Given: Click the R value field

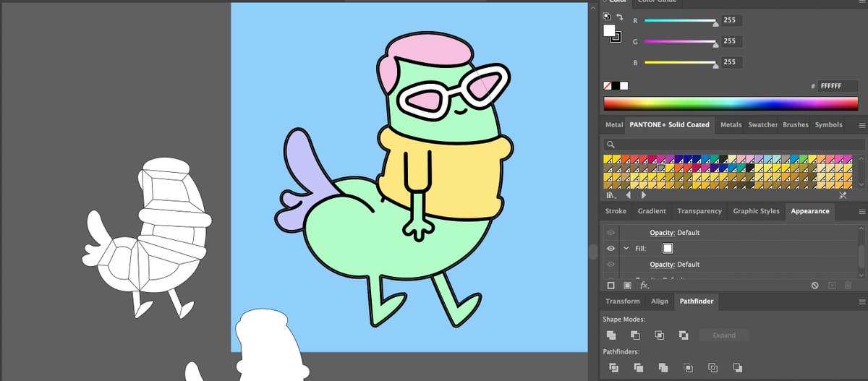Looking at the screenshot, I should (731, 20).
